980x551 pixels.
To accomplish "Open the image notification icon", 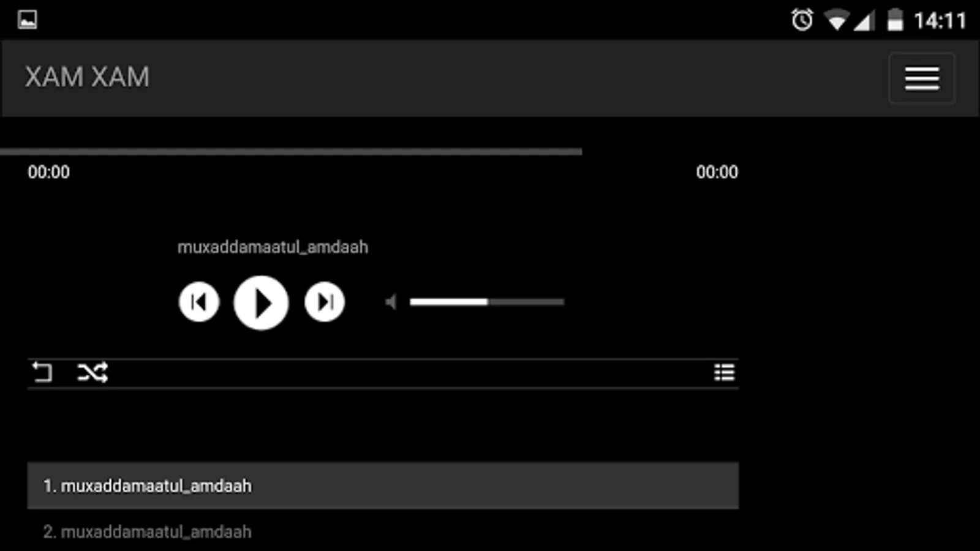I will (x=27, y=20).
